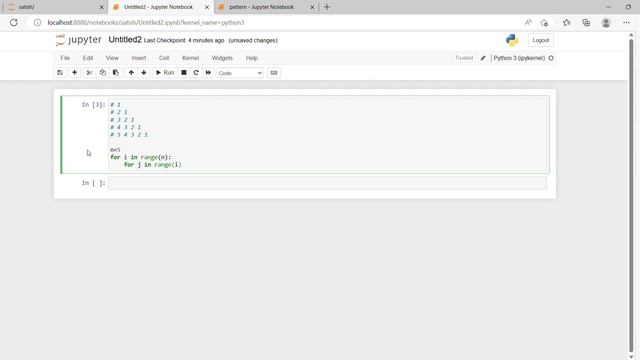The height and width of the screenshot is (360, 640).
Task: Click the page vertical scrollbar
Action: (x=631, y=196)
